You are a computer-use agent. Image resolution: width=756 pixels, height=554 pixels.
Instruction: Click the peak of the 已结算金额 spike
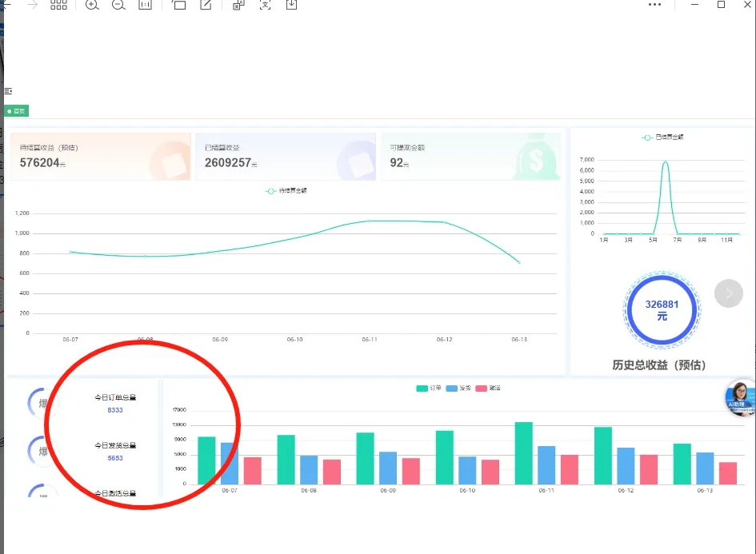tap(666, 161)
